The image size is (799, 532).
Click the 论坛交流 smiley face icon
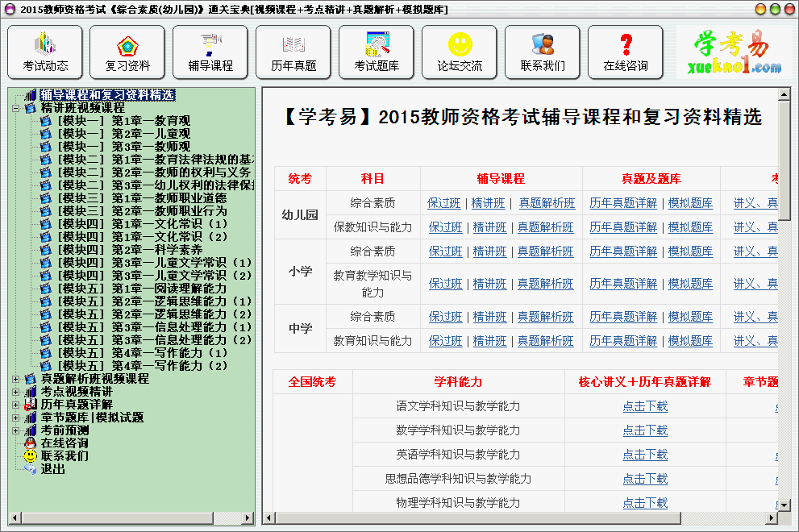point(460,52)
